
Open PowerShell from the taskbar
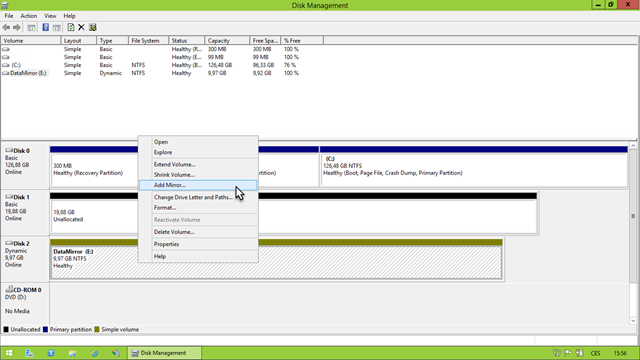pos(51,353)
